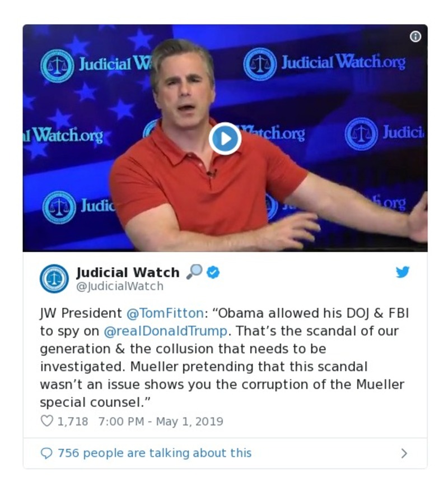Expand the conversation with the right chevron
The image size is (448, 487).
[x=404, y=453]
